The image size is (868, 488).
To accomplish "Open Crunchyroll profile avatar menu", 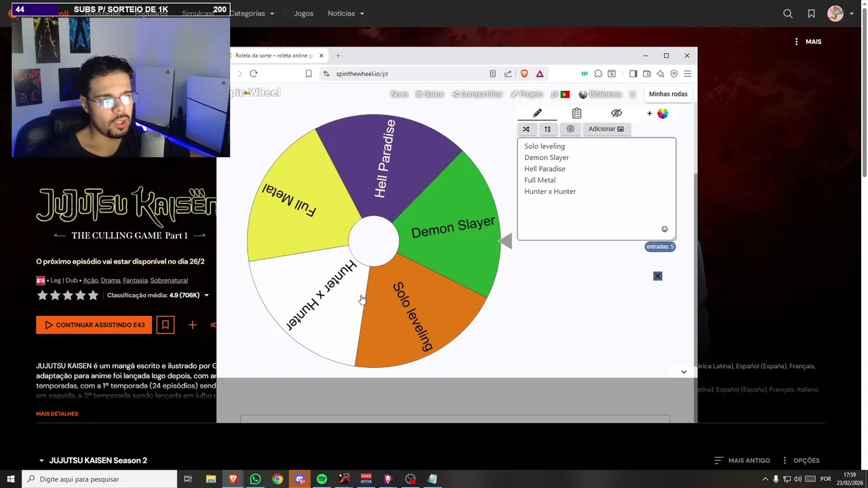I will [x=840, y=14].
